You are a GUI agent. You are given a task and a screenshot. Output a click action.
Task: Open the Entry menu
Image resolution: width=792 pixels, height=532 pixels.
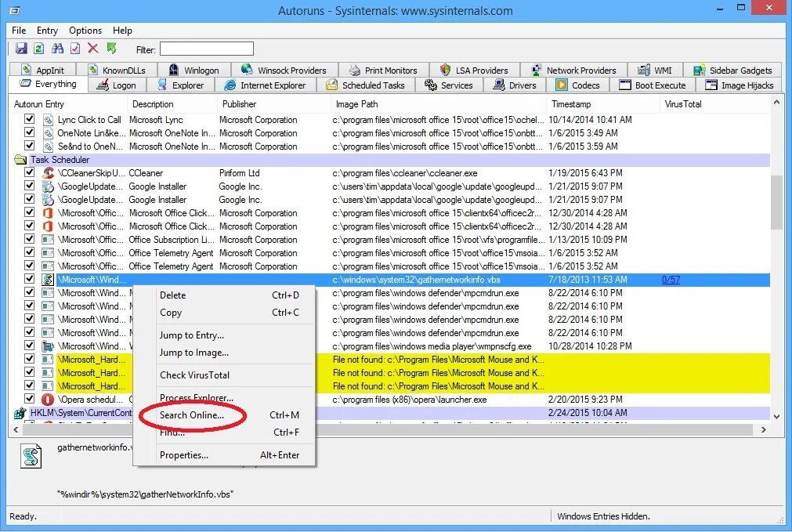[x=47, y=31]
